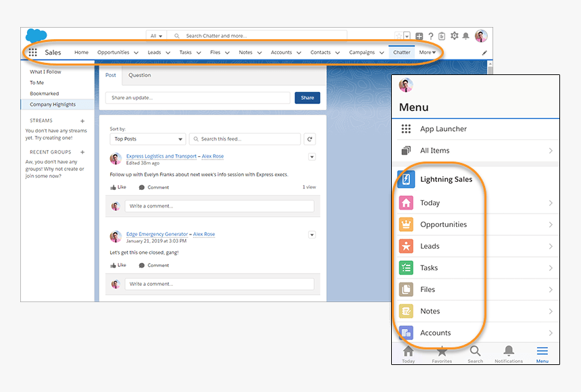Screen dimensions: 581x392
Task: Tap the All Items icon in mobile menu
Action: 406,150
